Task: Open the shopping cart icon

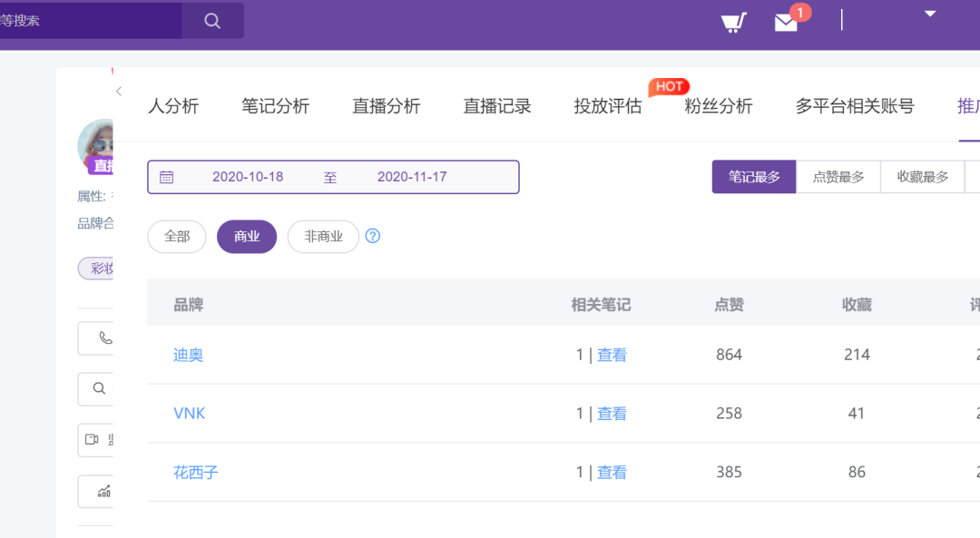Action: (733, 20)
